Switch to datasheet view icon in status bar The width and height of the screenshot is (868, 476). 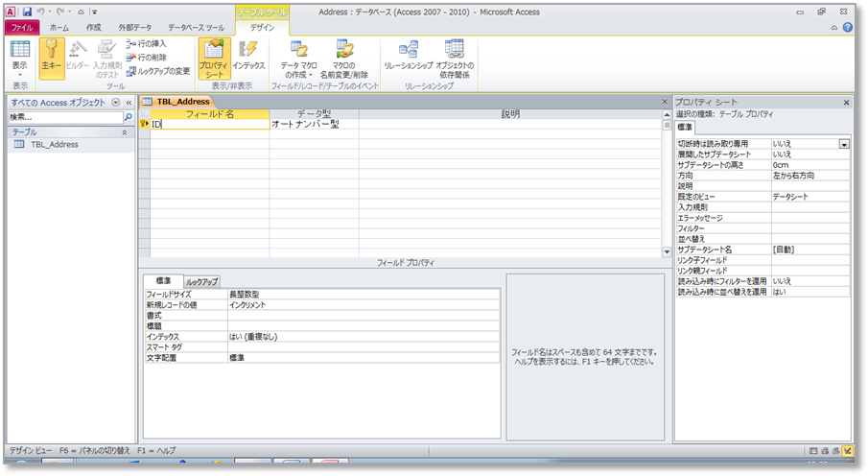click(x=813, y=451)
